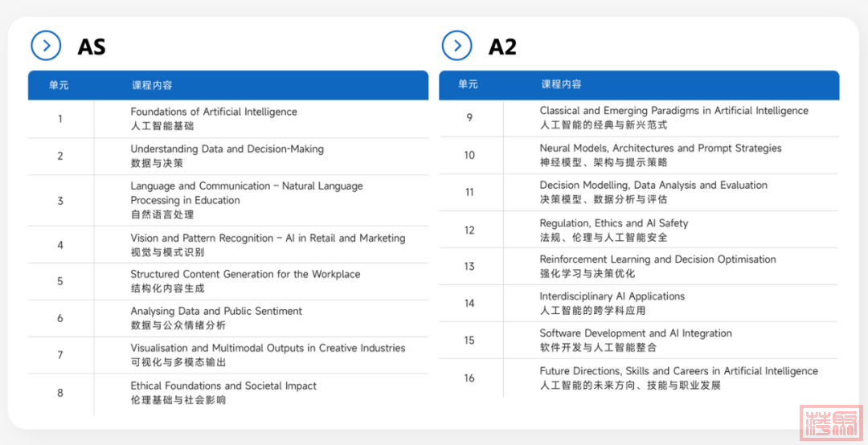Click the Chinese title 人工智能的未来方向、技能与职业发展

coord(630,386)
